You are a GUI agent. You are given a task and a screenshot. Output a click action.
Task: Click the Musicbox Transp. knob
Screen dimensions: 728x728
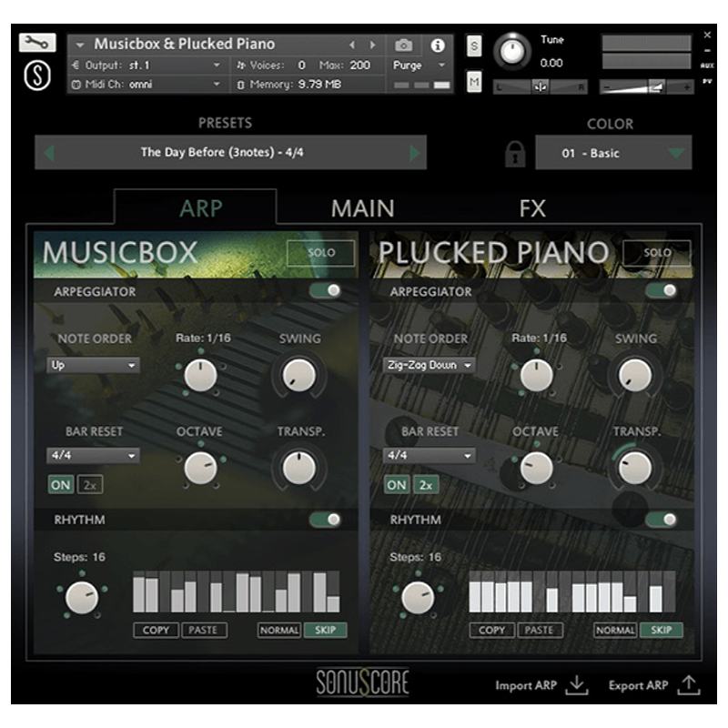pyautogui.click(x=299, y=468)
